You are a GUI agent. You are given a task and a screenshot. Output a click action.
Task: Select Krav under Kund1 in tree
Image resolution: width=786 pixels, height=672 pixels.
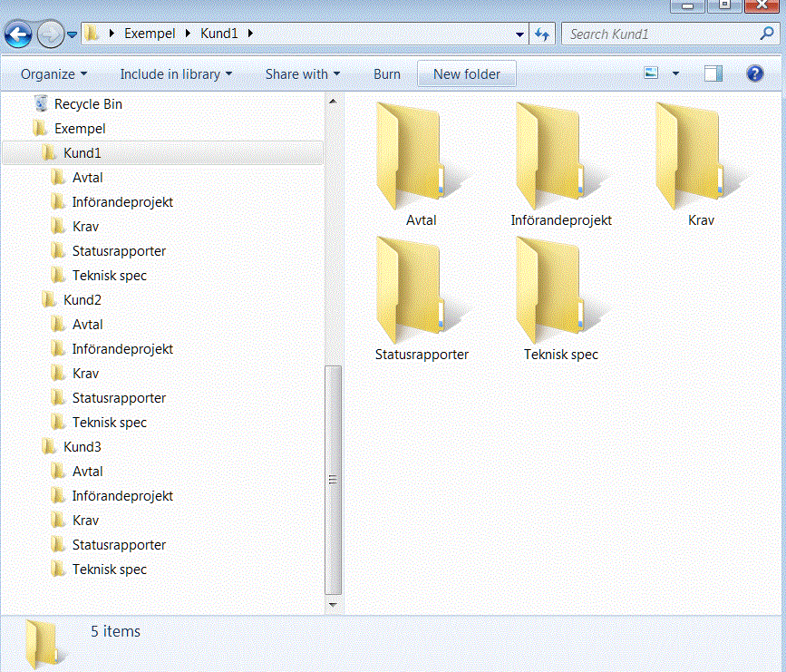tap(86, 227)
